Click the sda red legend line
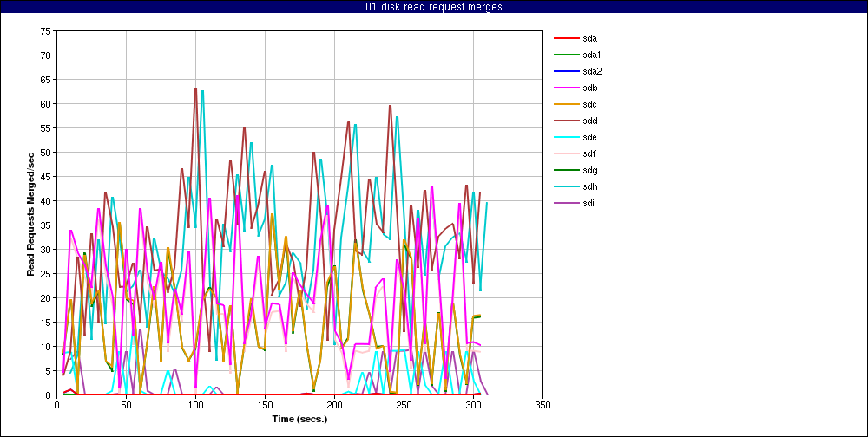The height and width of the screenshot is (437, 868). click(x=565, y=38)
